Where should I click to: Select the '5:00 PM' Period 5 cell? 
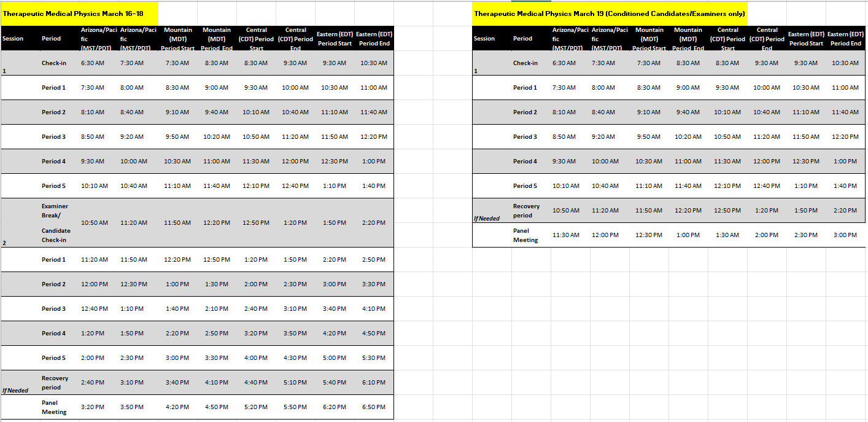pyautogui.click(x=335, y=358)
